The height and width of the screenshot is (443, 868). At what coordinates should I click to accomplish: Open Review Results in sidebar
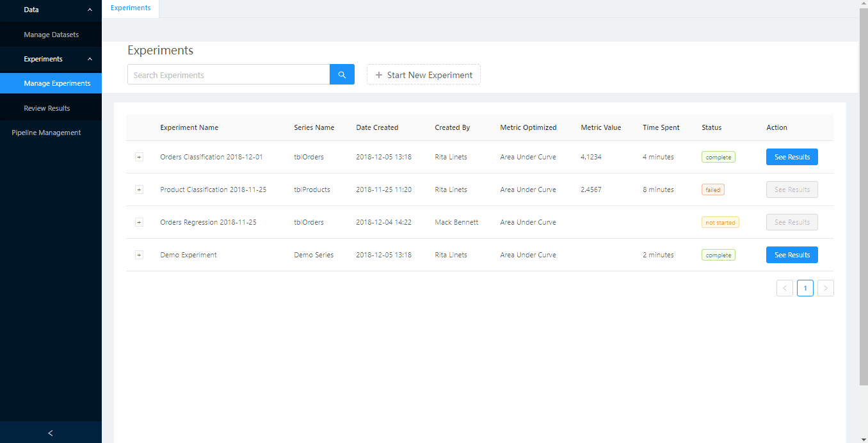(51, 108)
